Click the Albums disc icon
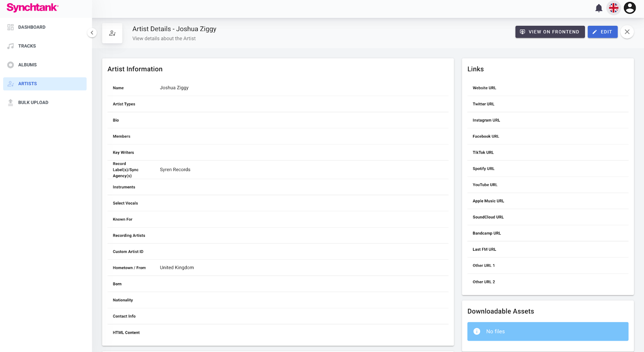The height and width of the screenshot is (352, 644). [10, 65]
